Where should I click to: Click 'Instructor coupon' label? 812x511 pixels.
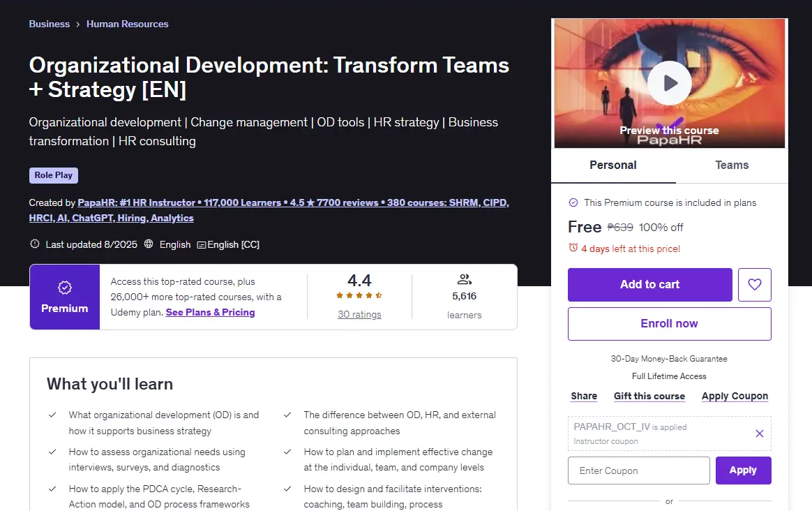pos(606,442)
